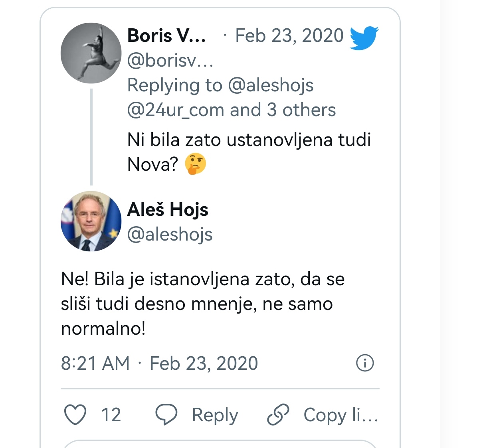Click @24ur_com and 3 others mention
Screen dimensions: 479x448
[x=232, y=110]
